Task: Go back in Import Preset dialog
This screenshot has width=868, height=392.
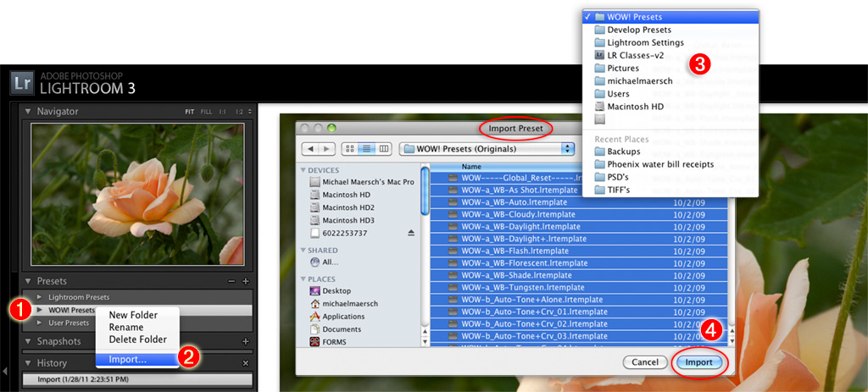Action: (310, 149)
